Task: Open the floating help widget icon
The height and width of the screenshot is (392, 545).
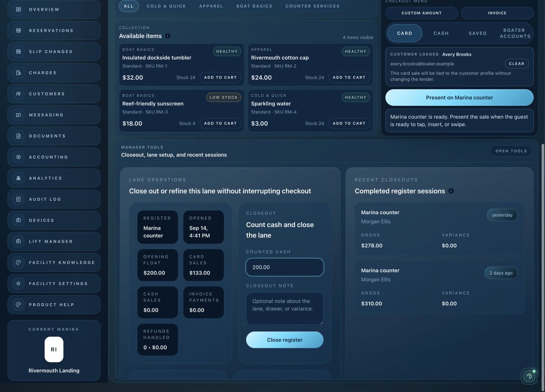Action: (x=529, y=376)
